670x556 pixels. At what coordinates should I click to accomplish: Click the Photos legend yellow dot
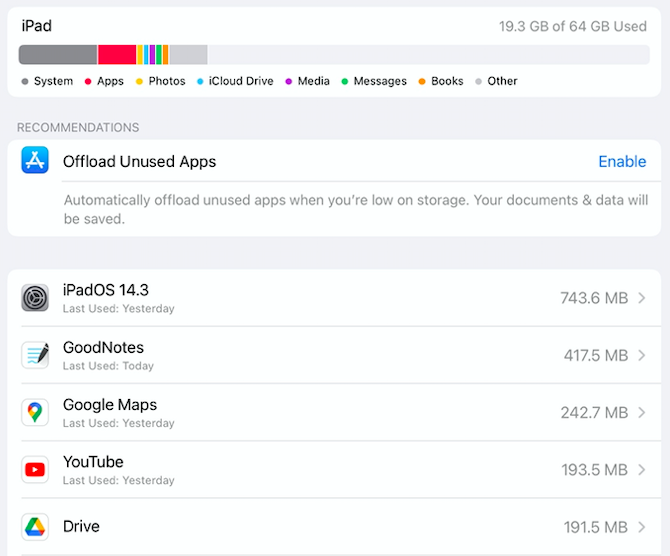pos(139,81)
